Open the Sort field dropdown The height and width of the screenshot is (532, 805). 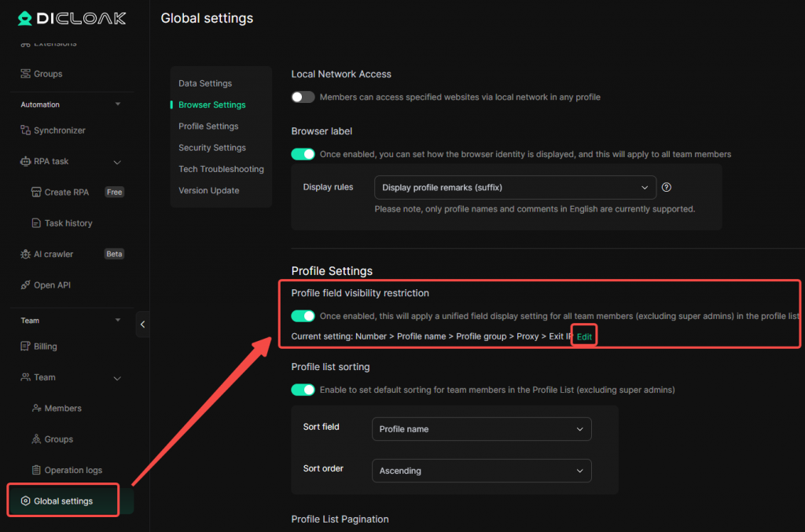click(481, 429)
